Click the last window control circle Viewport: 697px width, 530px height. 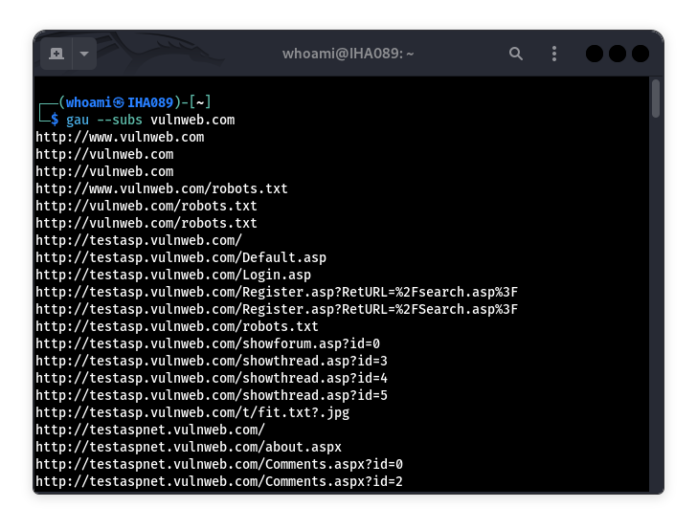click(x=640, y=54)
